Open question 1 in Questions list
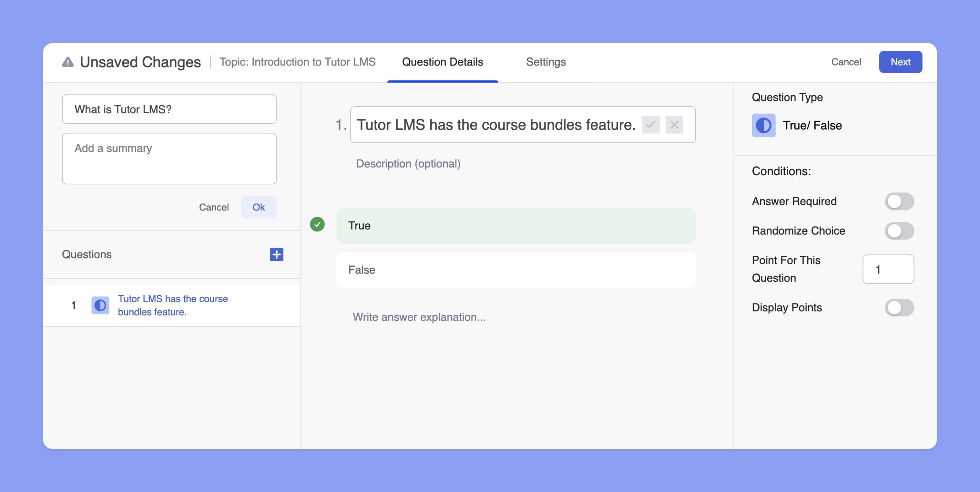 [x=171, y=305]
